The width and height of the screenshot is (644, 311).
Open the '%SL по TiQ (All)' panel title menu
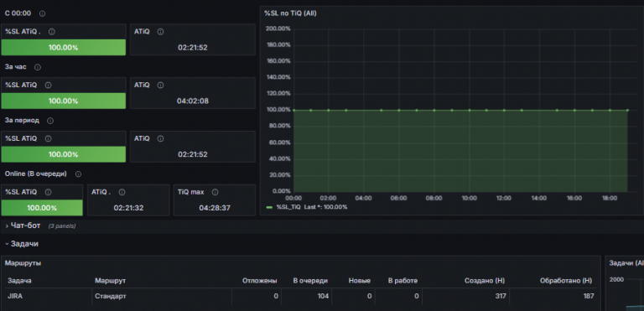click(290, 13)
